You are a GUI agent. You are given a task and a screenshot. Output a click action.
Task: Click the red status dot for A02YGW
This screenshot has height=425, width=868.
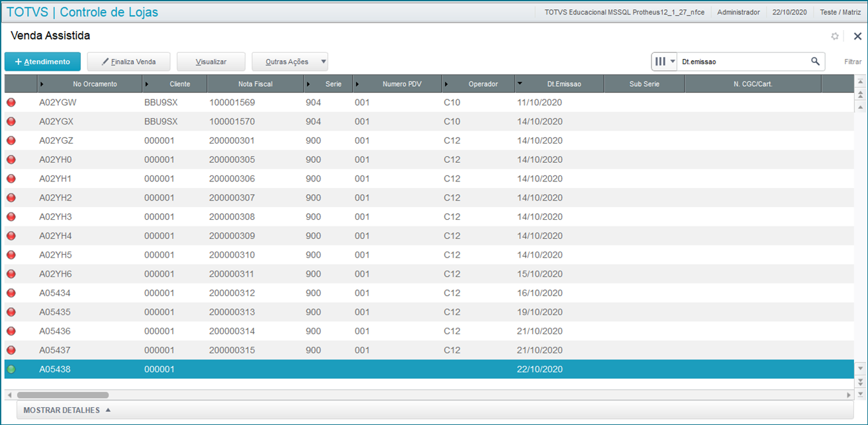tap(11, 103)
